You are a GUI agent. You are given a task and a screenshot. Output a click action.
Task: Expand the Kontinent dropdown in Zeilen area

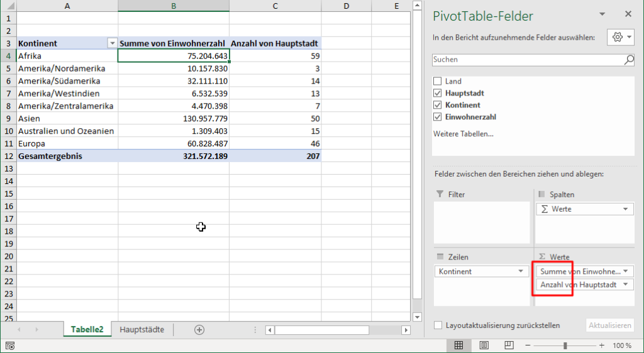point(521,271)
